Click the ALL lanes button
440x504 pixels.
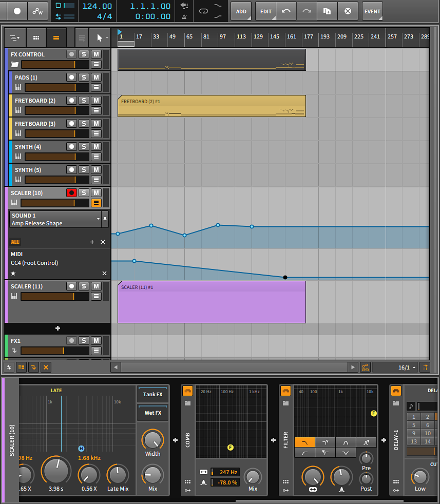[x=15, y=242]
